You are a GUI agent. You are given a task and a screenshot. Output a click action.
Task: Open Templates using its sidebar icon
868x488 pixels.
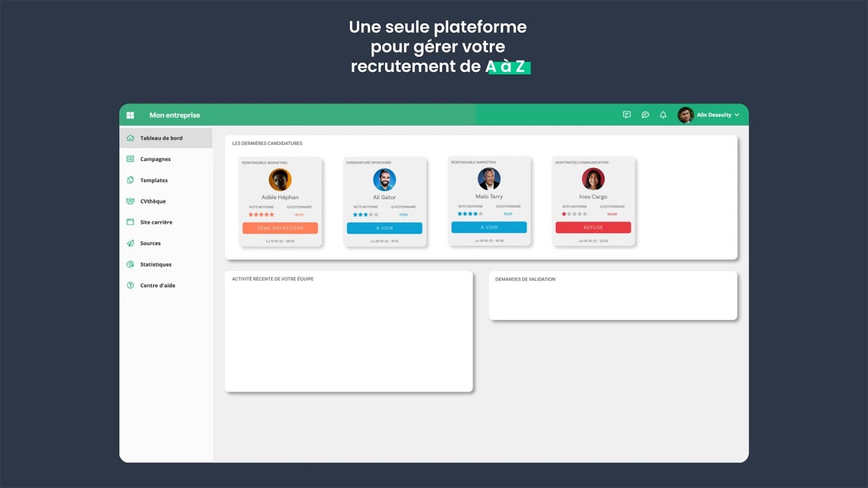130,180
